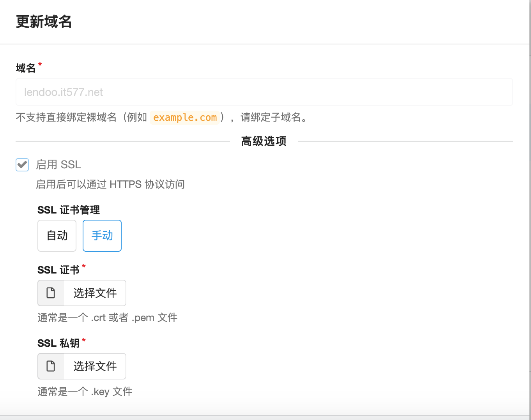
Task: Click the 高级选项 section heading
Action: point(264,141)
